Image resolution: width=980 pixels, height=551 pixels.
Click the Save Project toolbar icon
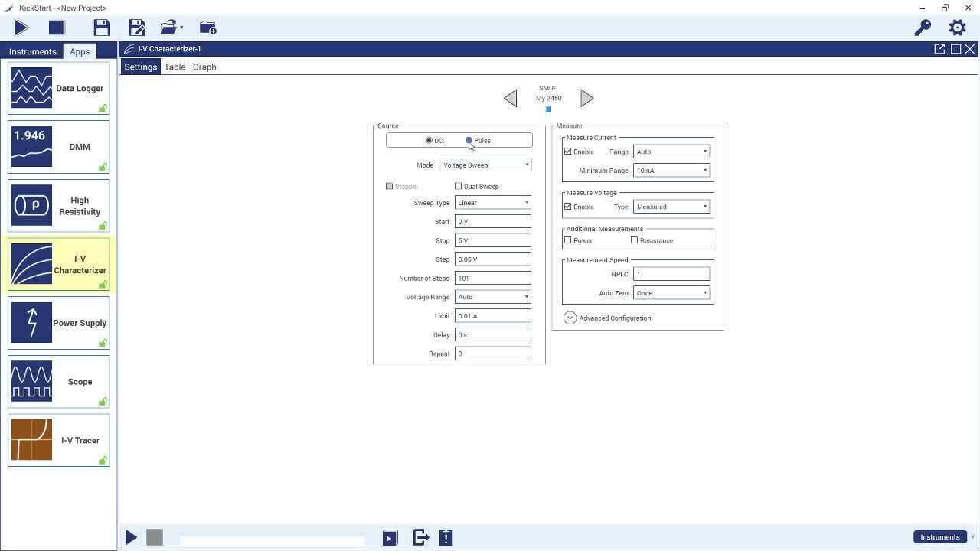(102, 27)
